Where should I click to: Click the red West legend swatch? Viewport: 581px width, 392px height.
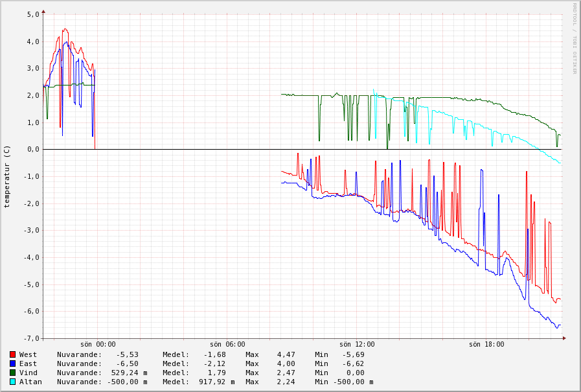coord(13,354)
